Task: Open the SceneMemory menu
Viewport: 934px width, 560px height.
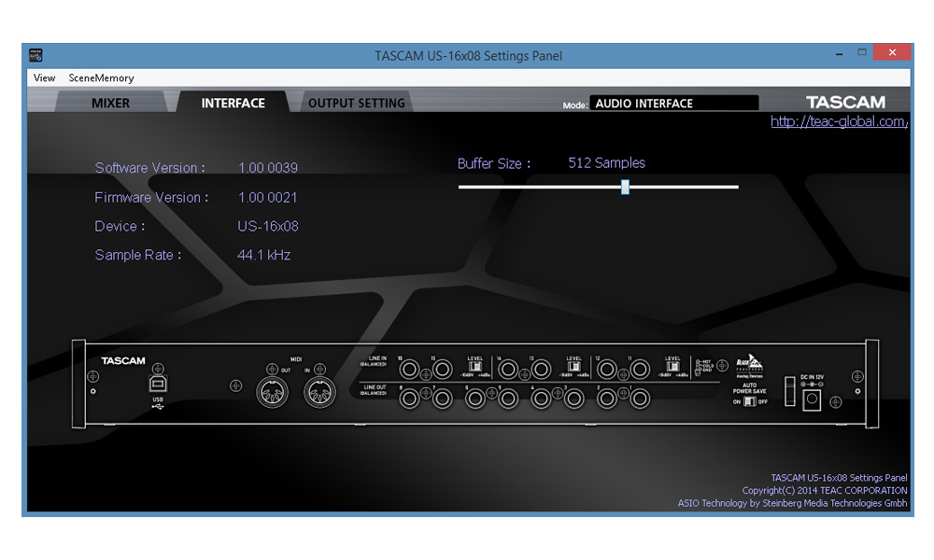Action: point(101,78)
